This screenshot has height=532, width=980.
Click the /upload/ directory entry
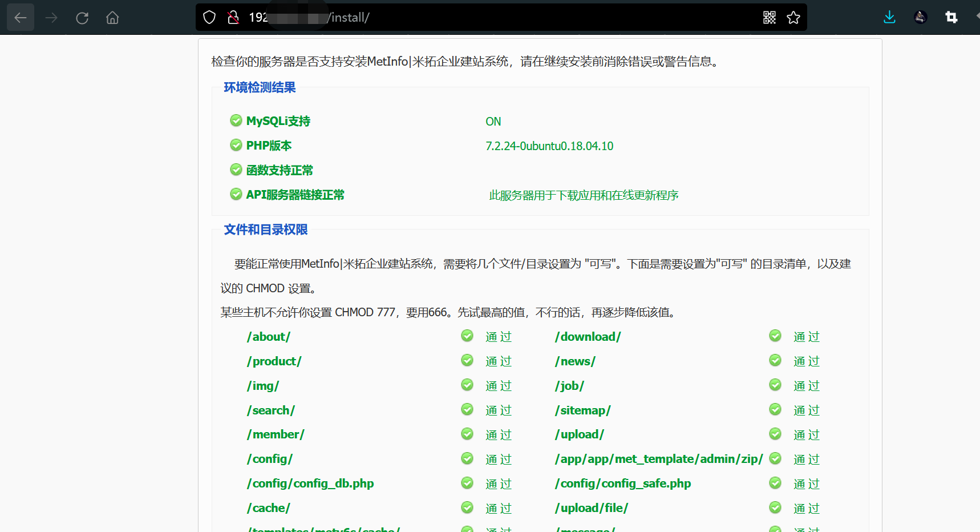(x=580, y=434)
